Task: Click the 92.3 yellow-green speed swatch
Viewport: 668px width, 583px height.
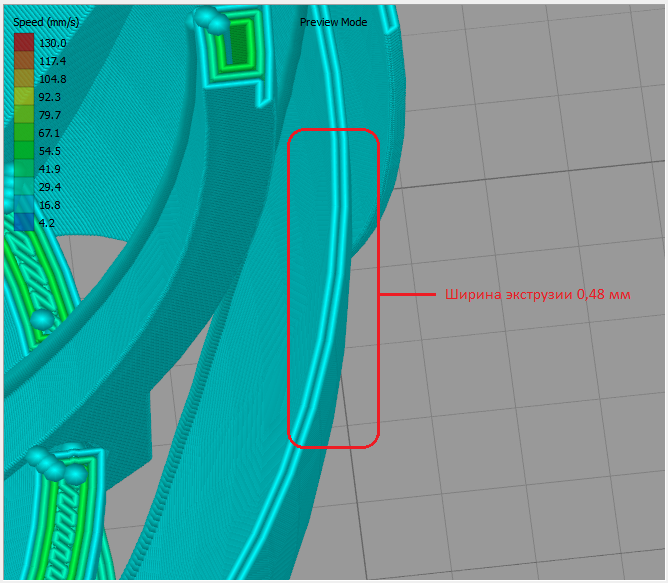Action: coord(24,96)
